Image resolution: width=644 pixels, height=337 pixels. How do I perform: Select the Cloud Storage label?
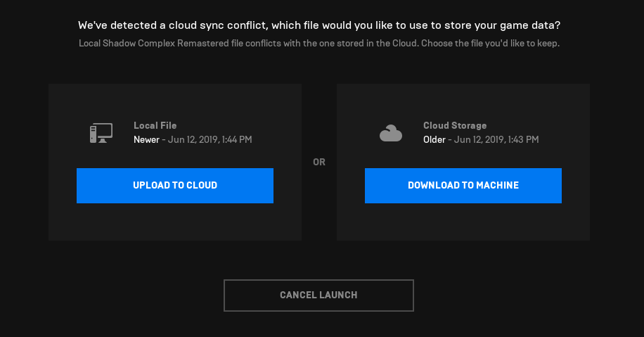pyautogui.click(x=454, y=126)
